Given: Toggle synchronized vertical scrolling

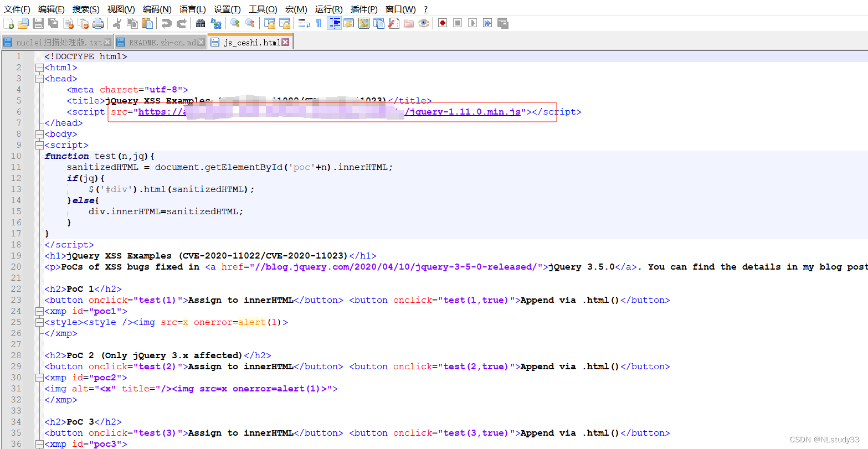Looking at the screenshot, I should click(x=270, y=23).
